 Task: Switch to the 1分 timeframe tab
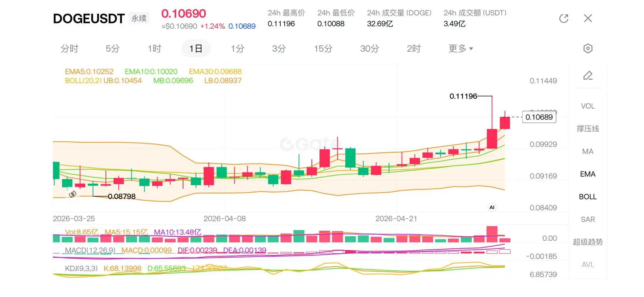tap(237, 48)
